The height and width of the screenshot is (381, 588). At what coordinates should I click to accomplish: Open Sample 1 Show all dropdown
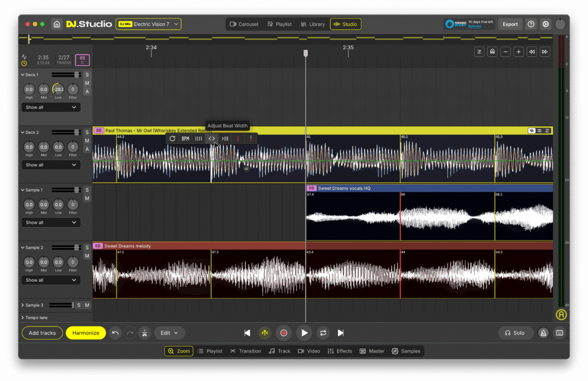tap(51, 223)
